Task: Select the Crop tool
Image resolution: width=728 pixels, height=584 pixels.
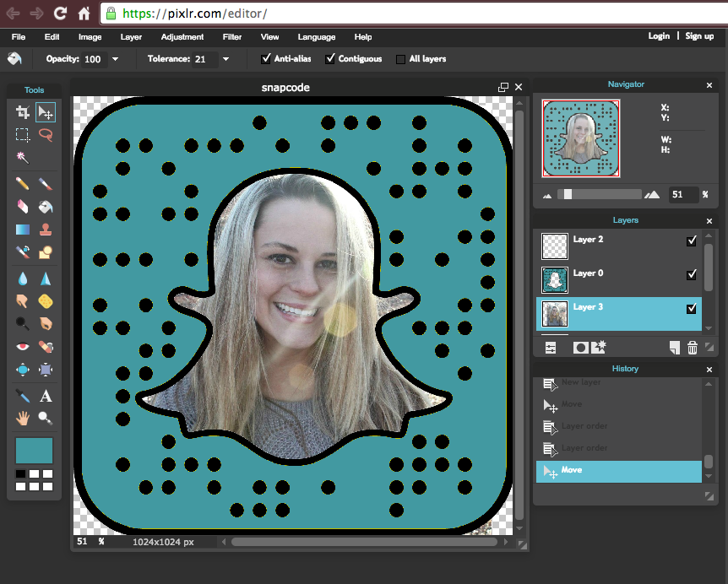Action: [22, 112]
